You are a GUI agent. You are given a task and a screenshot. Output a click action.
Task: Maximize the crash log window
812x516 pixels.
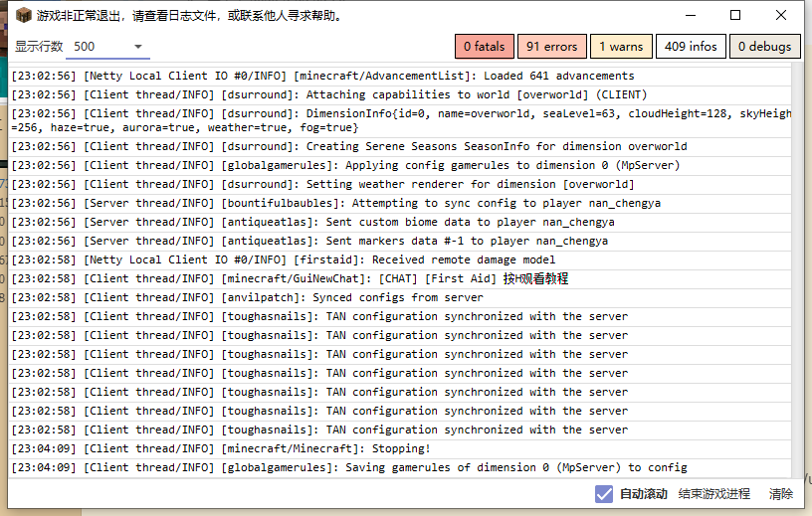coord(735,15)
